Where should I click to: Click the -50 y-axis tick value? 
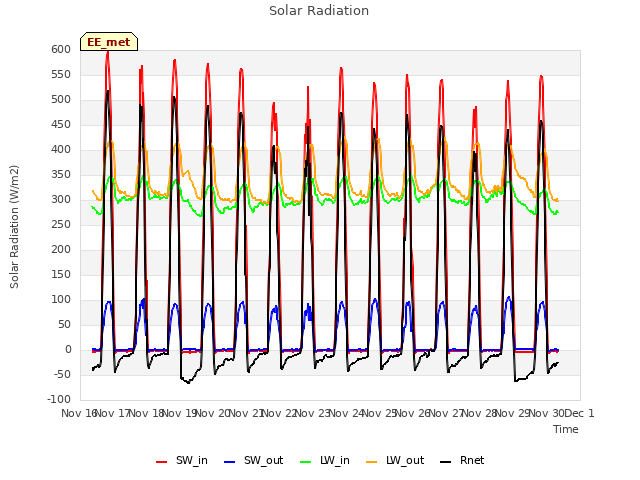coord(61,374)
